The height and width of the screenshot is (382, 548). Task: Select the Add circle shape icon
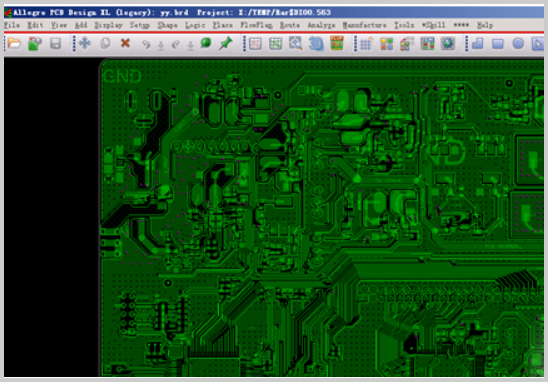pos(518,44)
